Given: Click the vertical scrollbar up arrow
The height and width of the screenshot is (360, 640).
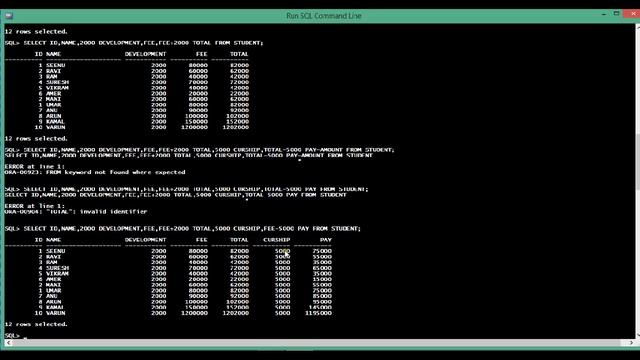Looking at the screenshot, I should 638,27.
